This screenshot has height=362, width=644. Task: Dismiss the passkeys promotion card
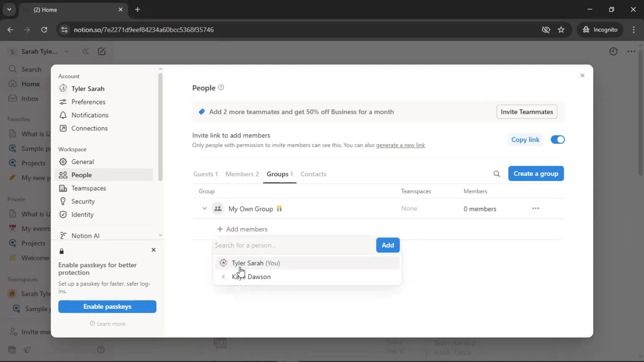[154, 250]
